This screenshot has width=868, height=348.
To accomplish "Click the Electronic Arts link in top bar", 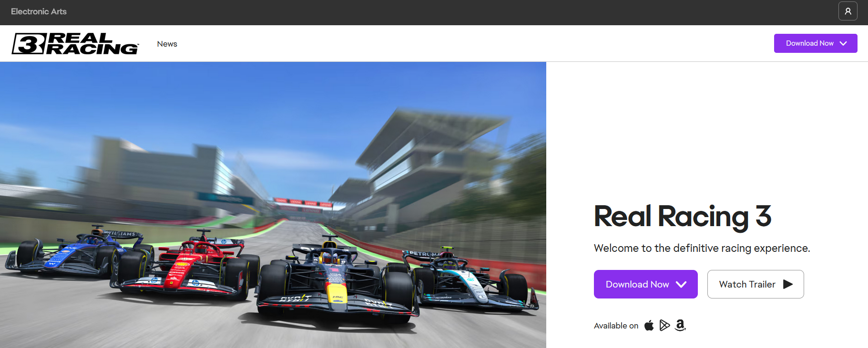I will point(39,11).
